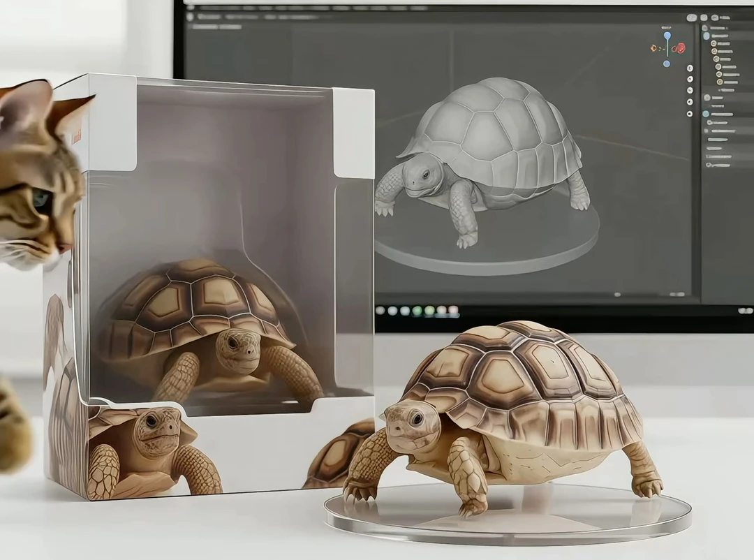Open the last pink icon in the bottom dock
754x560 pixels.
tap(454, 311)
